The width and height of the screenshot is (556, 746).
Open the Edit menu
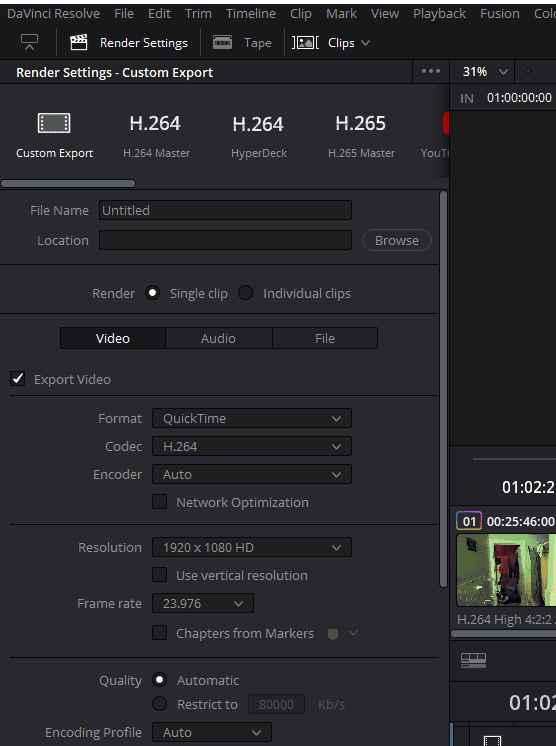159,13
